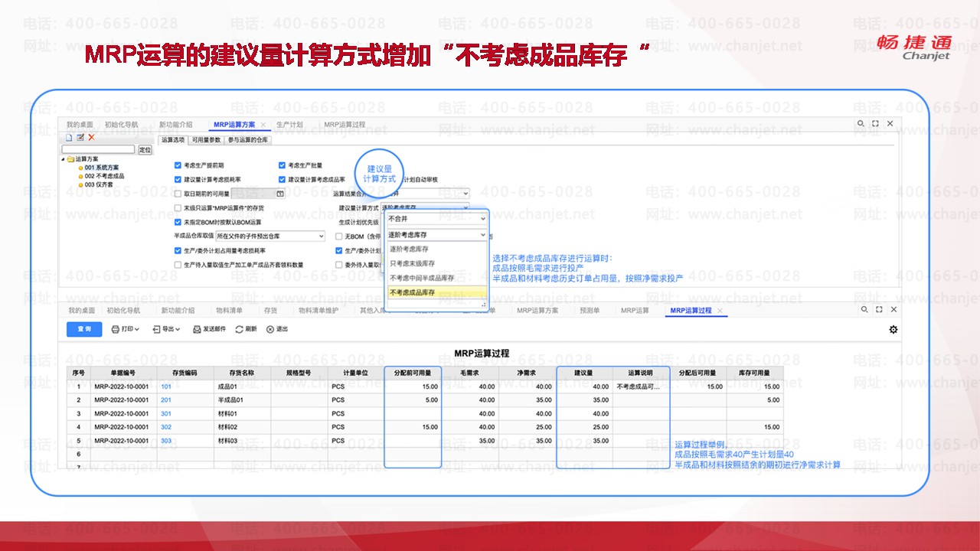Switch to 参与运算的仓库 tab
The image size is (980, 551).
tap(249, 140)
